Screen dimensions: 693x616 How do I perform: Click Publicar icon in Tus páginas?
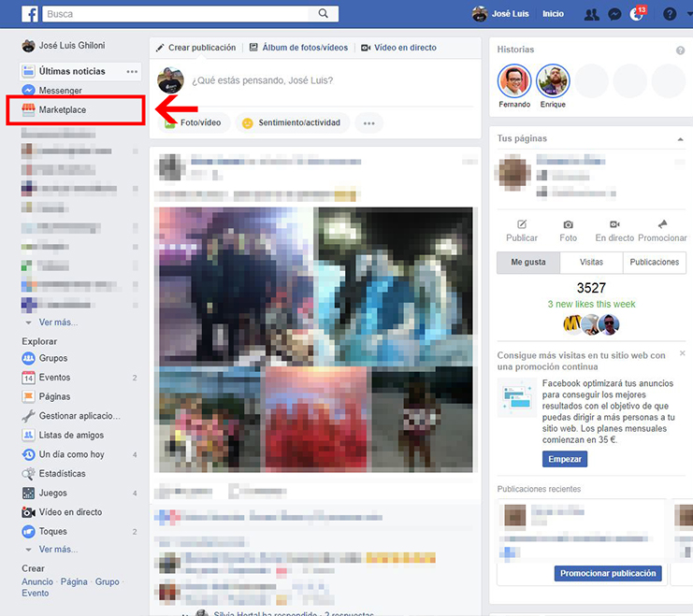click(522, 224)
